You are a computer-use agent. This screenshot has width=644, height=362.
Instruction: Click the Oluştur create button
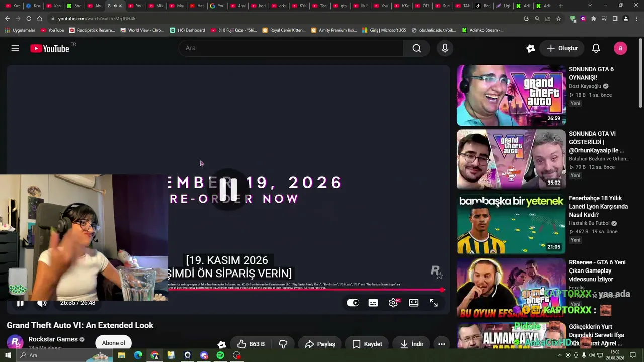562,48
